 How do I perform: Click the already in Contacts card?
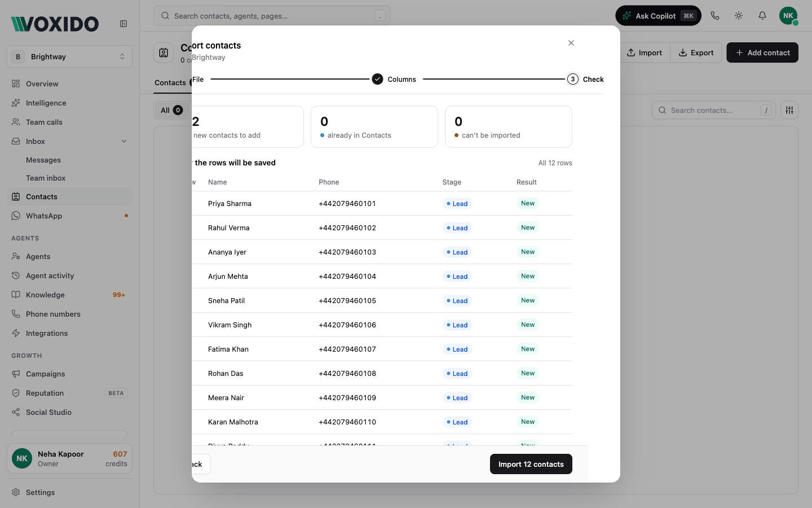374,126
